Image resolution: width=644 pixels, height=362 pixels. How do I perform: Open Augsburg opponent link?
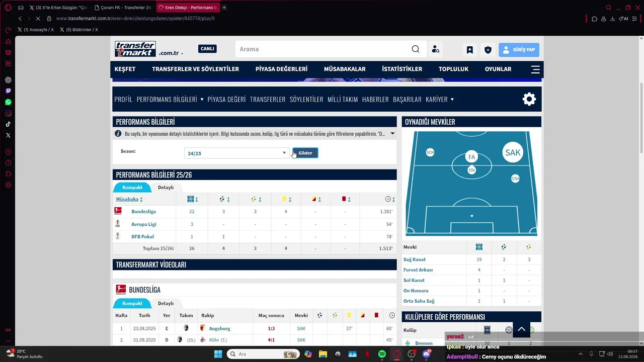pyautogui.click(x=219, y=329)
